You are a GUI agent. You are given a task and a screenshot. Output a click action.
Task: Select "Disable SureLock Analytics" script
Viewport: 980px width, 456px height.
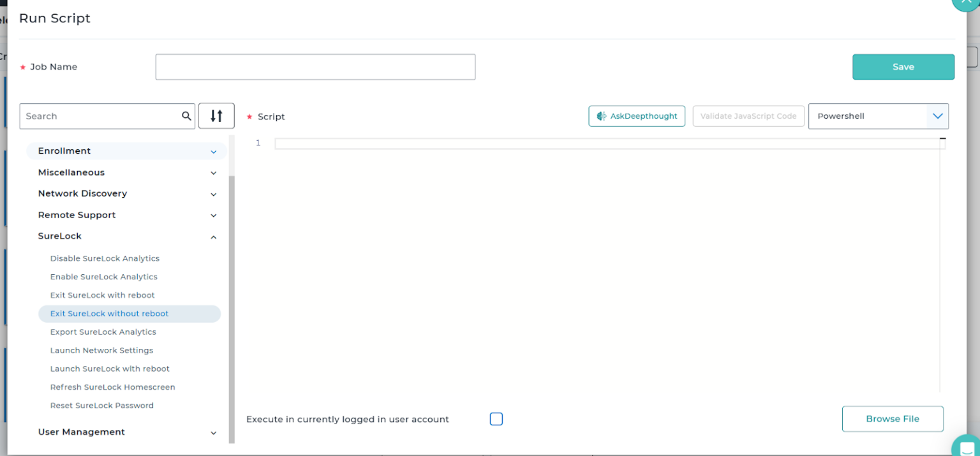105,258
